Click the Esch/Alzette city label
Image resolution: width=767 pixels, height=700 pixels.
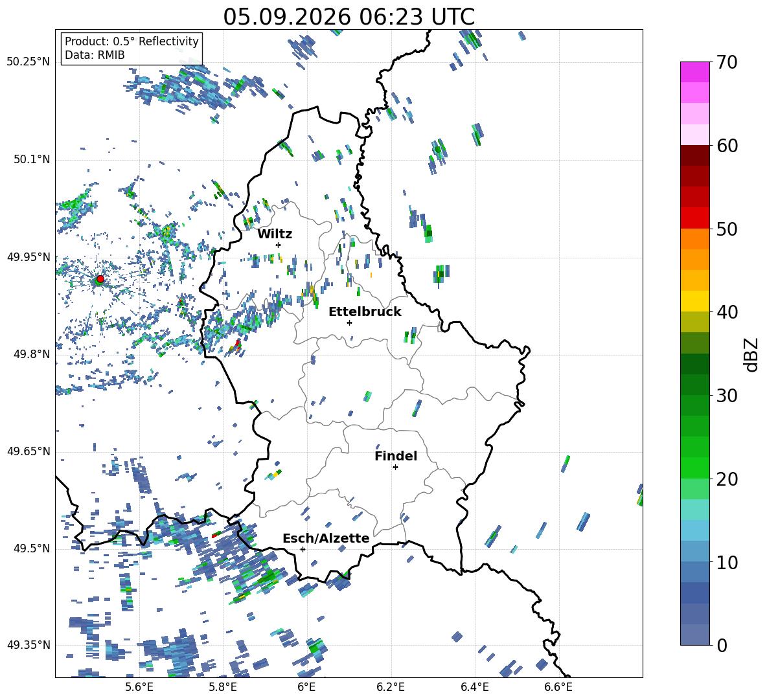click(x=326, y=538)
